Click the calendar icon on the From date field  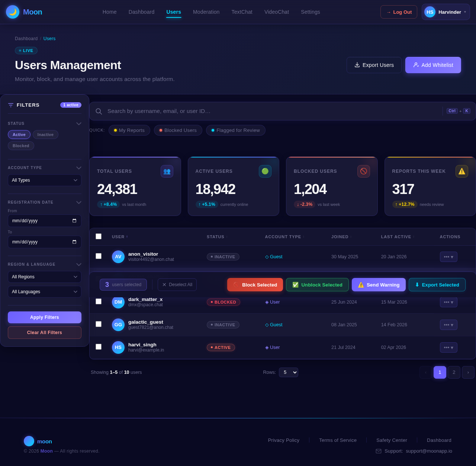pos(74,220)
